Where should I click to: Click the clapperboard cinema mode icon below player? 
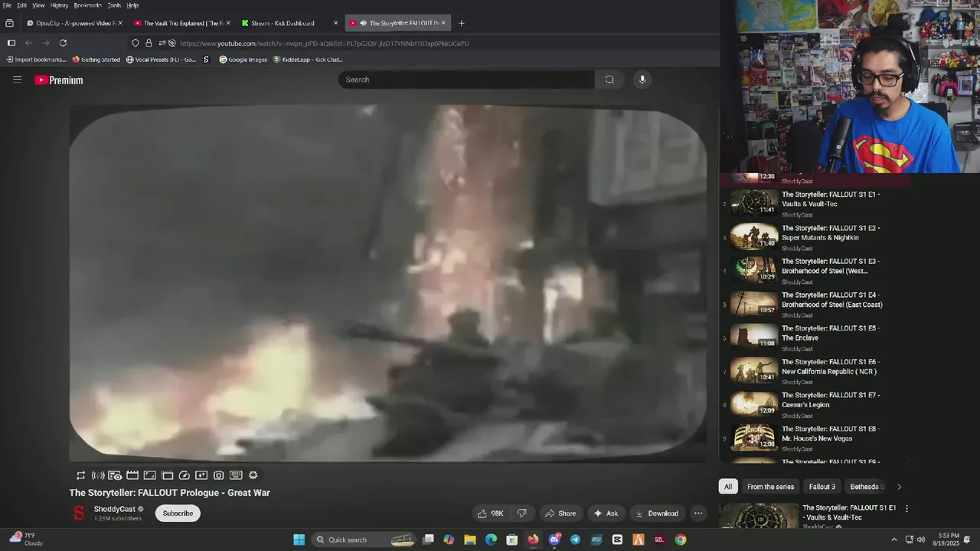pos(132,475)
